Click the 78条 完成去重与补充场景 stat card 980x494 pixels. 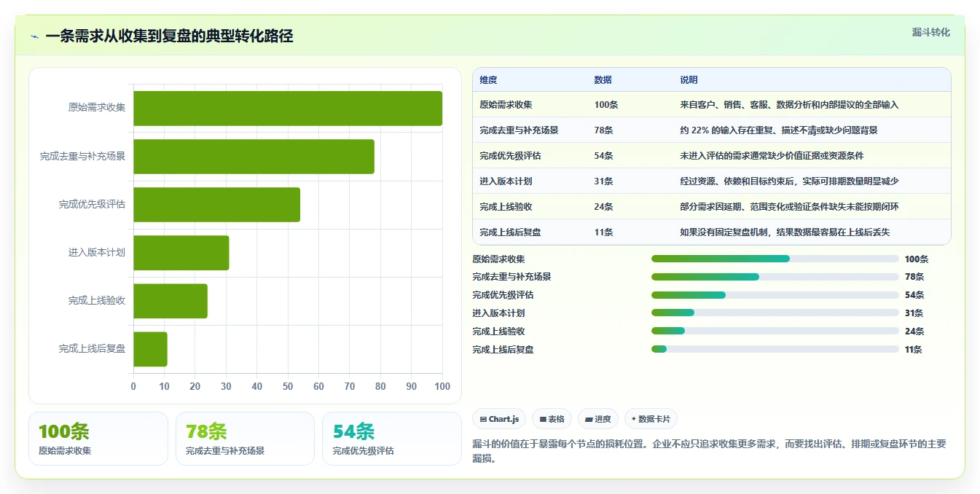[245, 439]
